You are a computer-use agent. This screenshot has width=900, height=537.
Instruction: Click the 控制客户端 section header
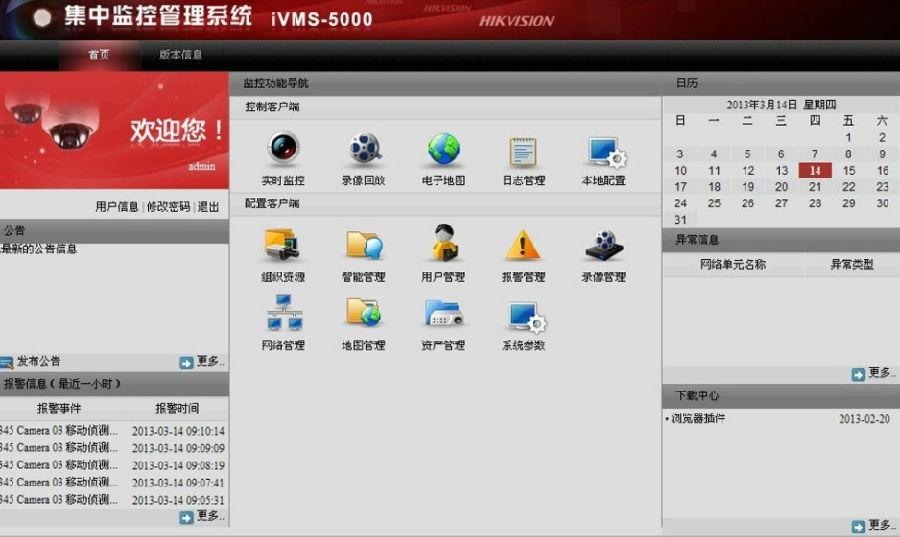click(272, 107)
